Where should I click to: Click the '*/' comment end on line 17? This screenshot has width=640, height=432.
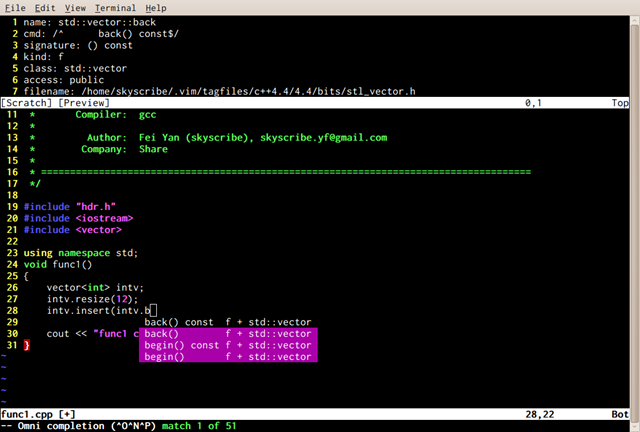35,184
